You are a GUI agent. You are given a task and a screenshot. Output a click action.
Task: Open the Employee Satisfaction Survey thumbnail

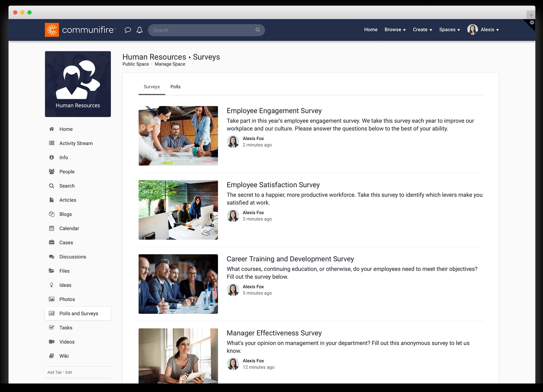(178, 210)
